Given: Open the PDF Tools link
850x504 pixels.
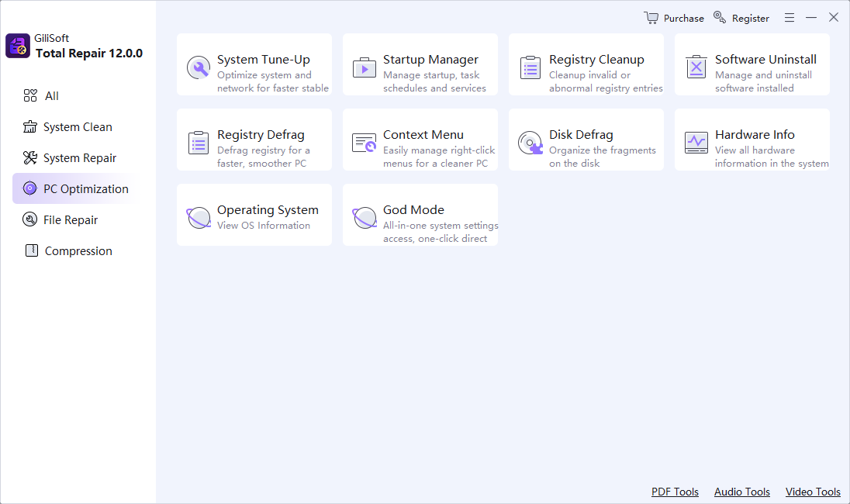Looking at the screenshot, I should click(x=675, y=492).
